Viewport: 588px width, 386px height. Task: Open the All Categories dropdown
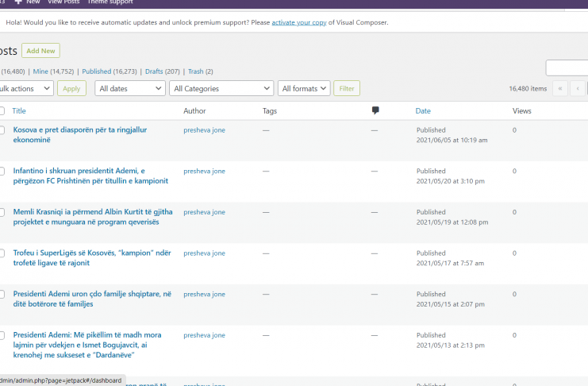click(x=221, y=89)
